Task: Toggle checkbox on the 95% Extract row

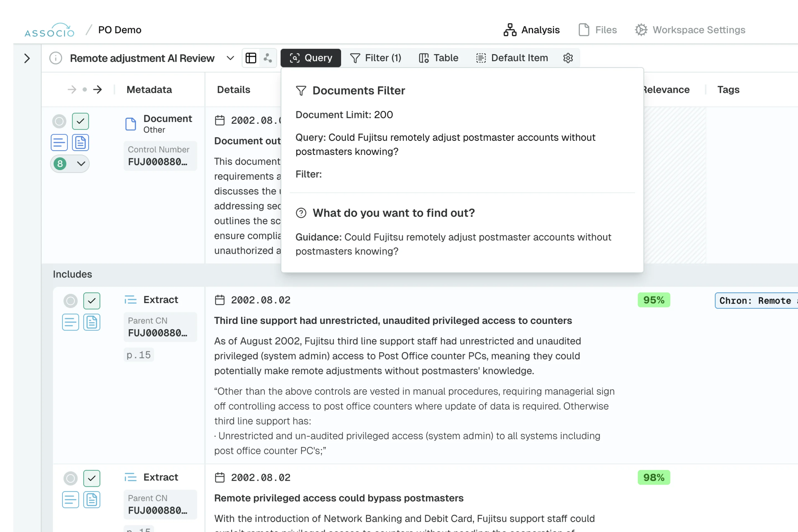Action: 92,301
